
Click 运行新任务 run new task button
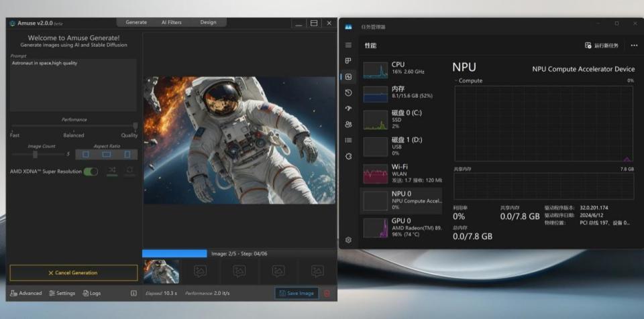coord(602,46)
